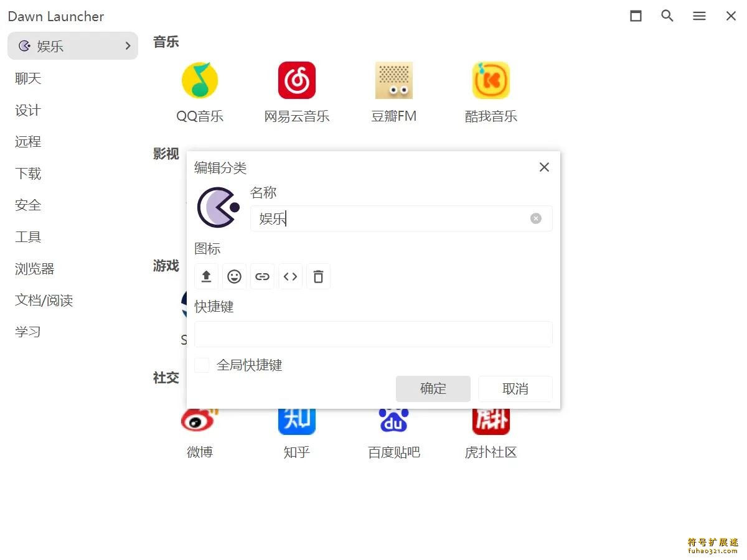
Task: Open the 网易云音乐 shortcut
Action: (297, 80)
